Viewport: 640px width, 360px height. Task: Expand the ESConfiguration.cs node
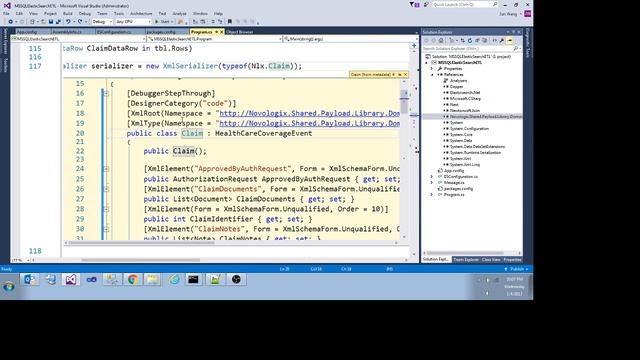click(432, 177)
